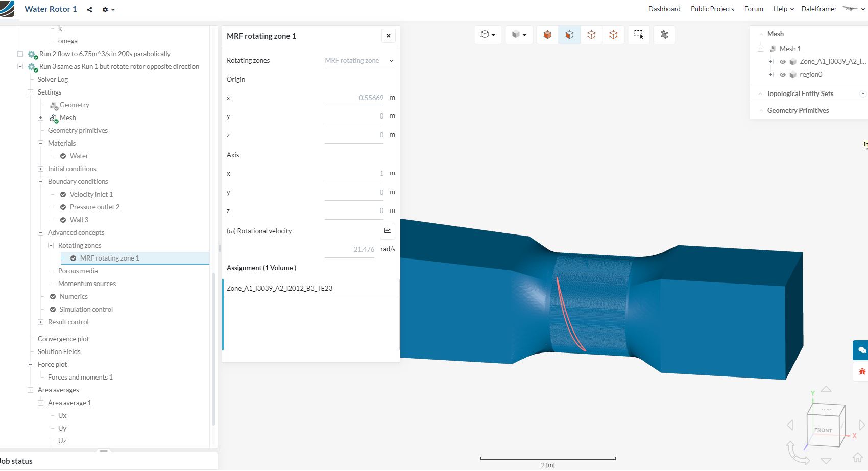Go to Public Projects

[712, 9]
